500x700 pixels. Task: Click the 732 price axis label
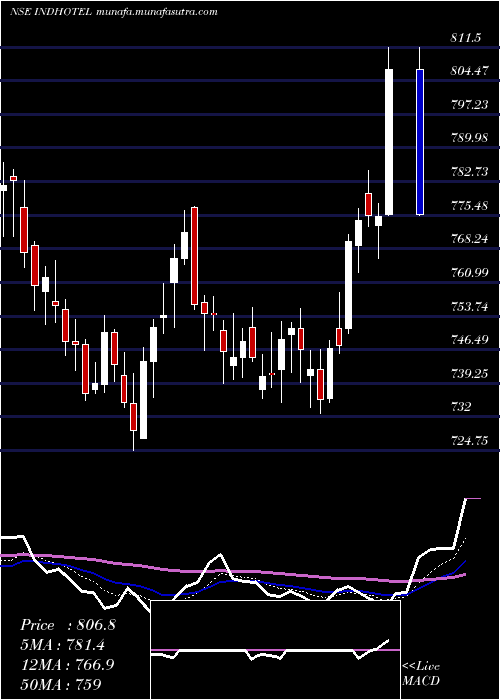click(461, 407)
